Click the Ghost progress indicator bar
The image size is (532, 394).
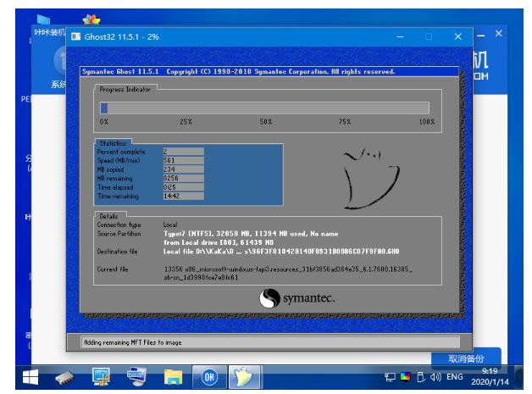coord(264,108)
